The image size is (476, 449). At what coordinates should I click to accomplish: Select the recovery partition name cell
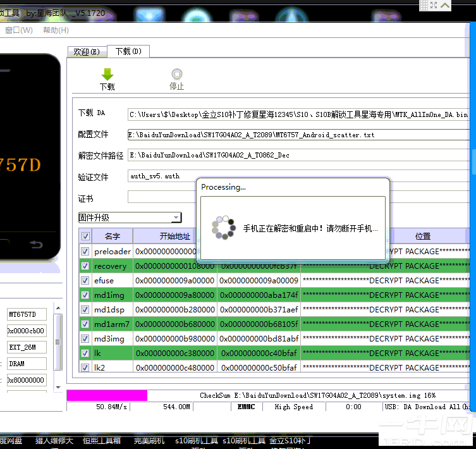coord(113,266)
